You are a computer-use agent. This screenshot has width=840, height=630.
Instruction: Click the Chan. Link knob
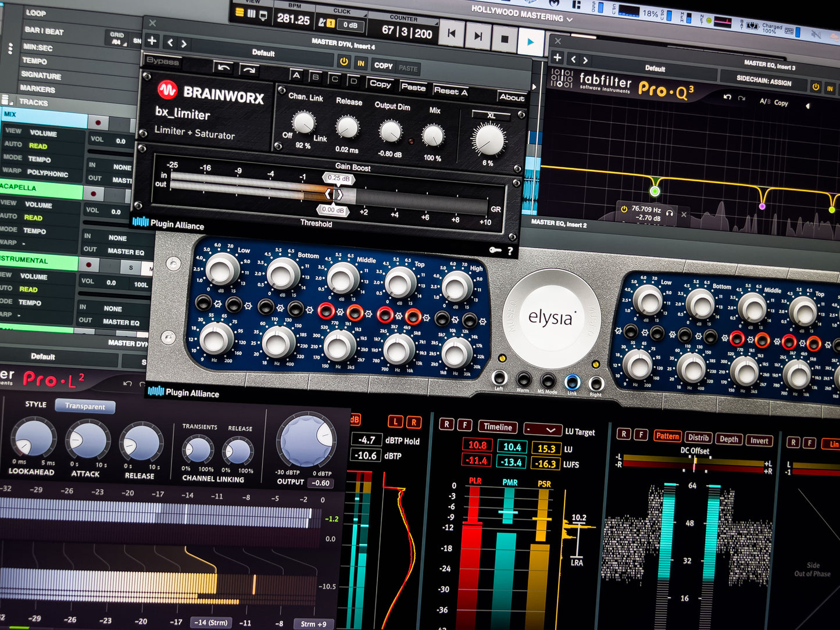click(303, 122)
